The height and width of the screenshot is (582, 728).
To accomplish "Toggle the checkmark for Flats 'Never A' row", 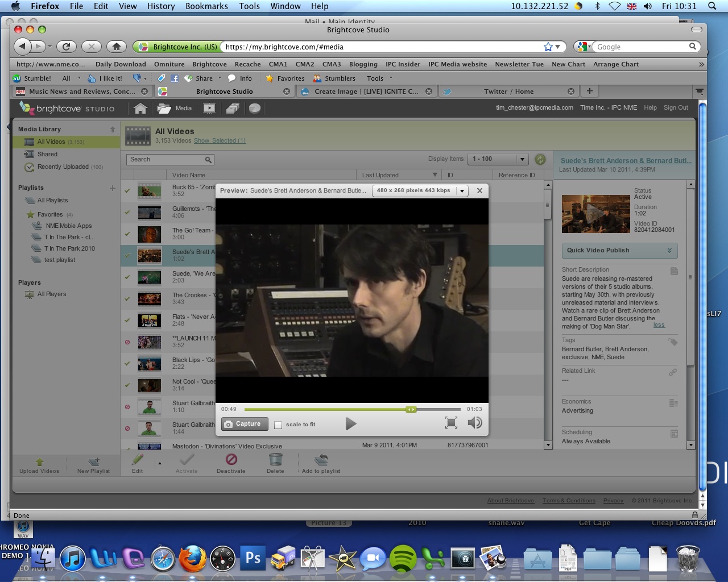I will coord(127,321).
